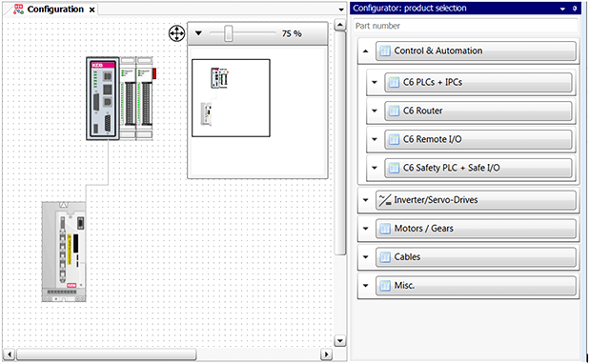This screenshot has width=589, height=364.
Task: Click the C6 Router icon
Action: tap(394, 111)
